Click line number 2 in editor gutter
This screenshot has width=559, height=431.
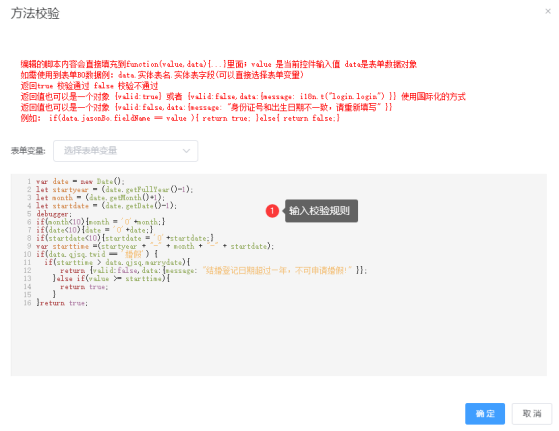coord(29,189)
